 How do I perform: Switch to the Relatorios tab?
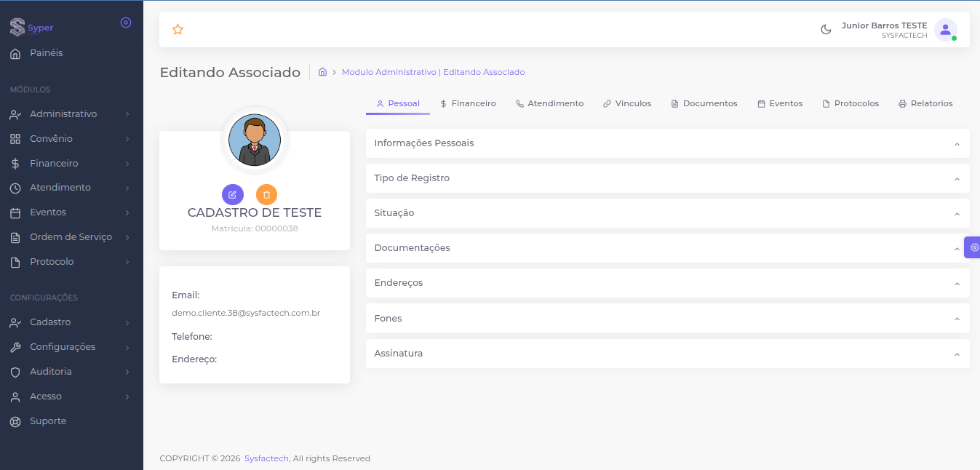click(x=925, y=103)
